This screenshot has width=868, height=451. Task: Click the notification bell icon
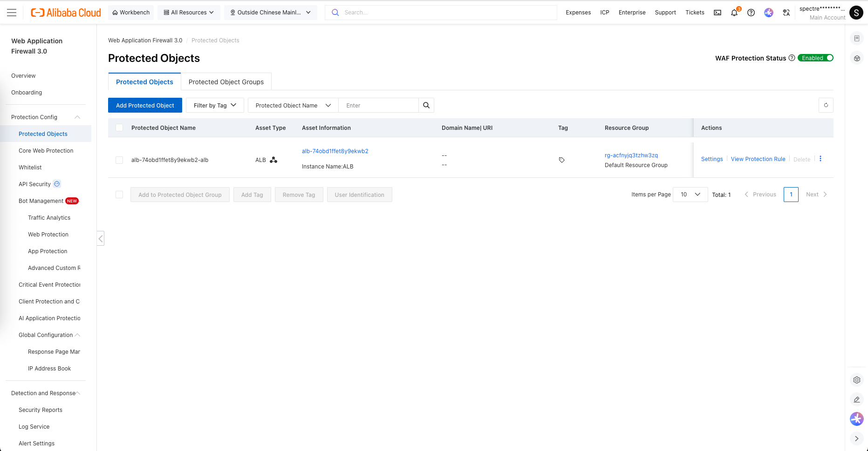coord(734,13)
